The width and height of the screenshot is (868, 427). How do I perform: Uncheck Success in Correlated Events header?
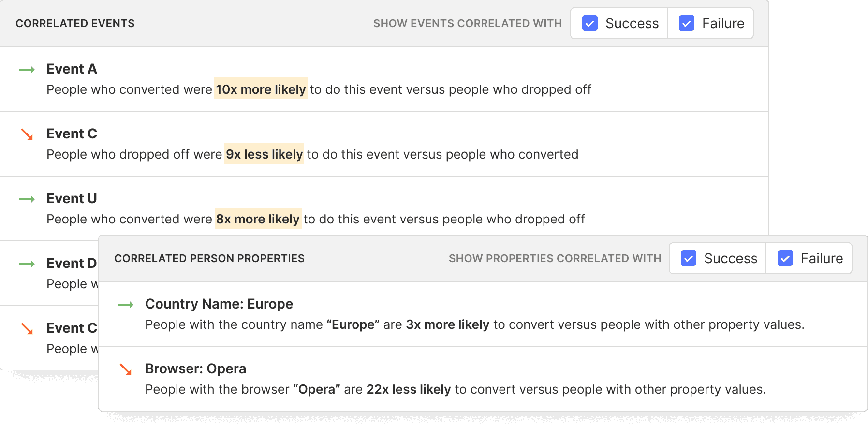click(x=590, y=23)
